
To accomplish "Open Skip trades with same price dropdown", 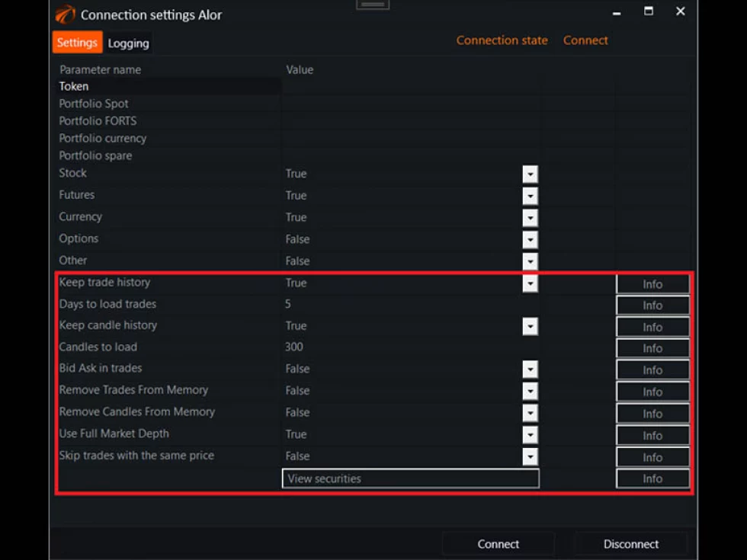I will click(530, 456).
